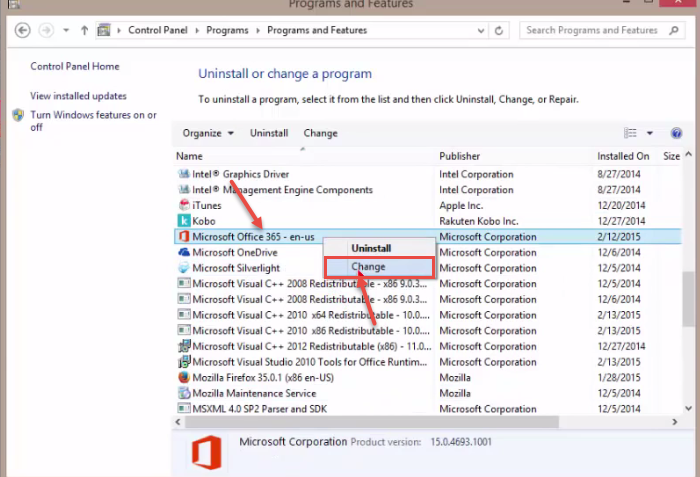The height and width of the screenshot is (477, 700).
Task: Click Visual C++ 2010 x64 Redistributable icon
Action: pos(184,314)
